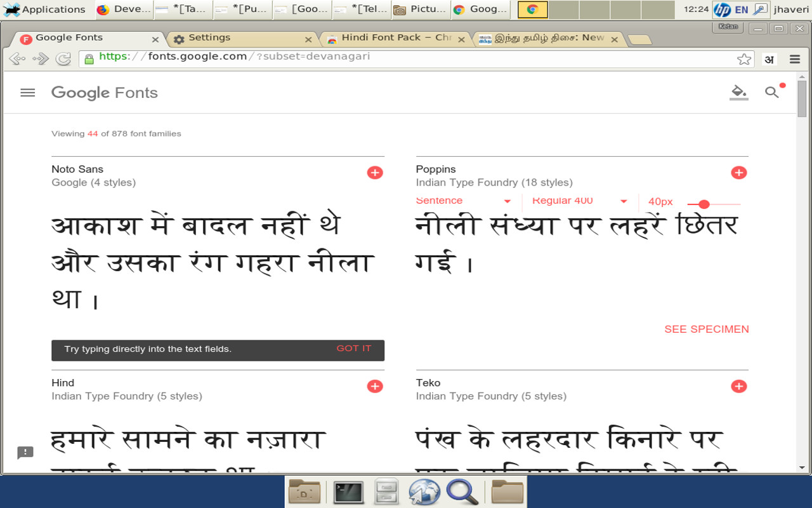Click the Devanagari 'अ' extension icon in the toolbar

tap(768, 58)
